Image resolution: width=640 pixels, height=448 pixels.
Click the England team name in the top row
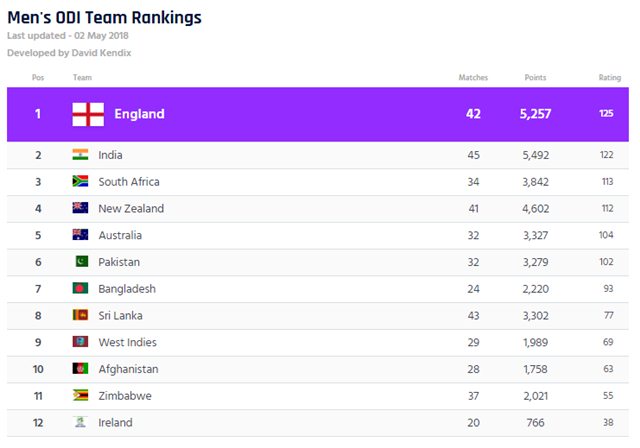click(x=139, y=114)
